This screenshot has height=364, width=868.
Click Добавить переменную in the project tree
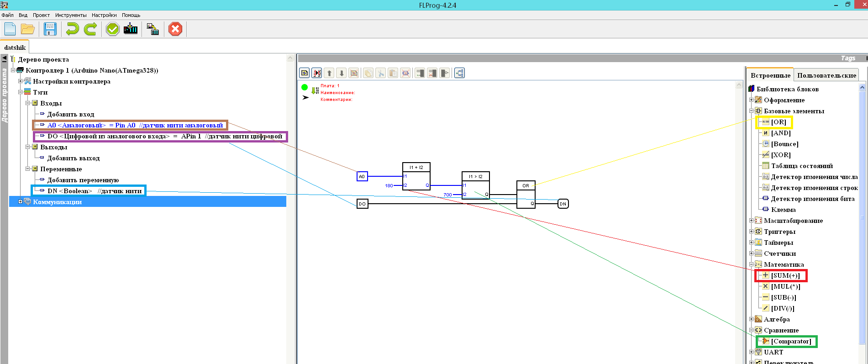[83, 180]
